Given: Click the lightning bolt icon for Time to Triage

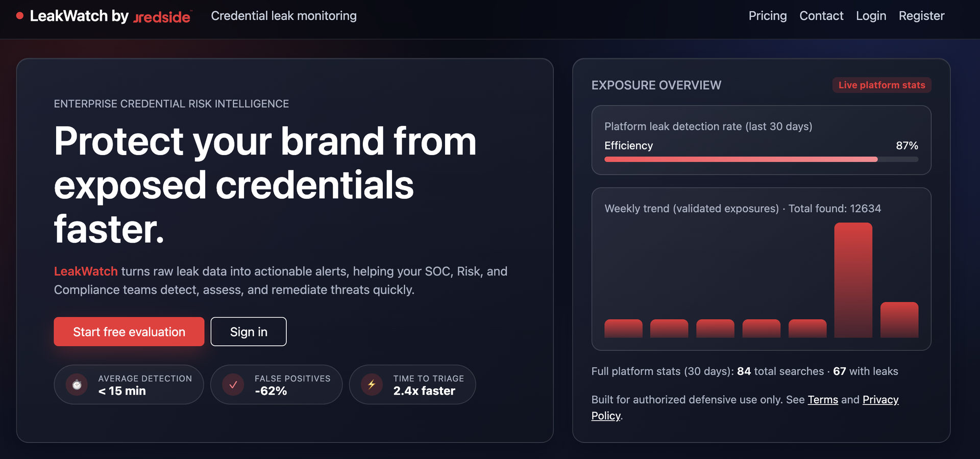Looking at the screenshot, I should click(x=372, y=385).
